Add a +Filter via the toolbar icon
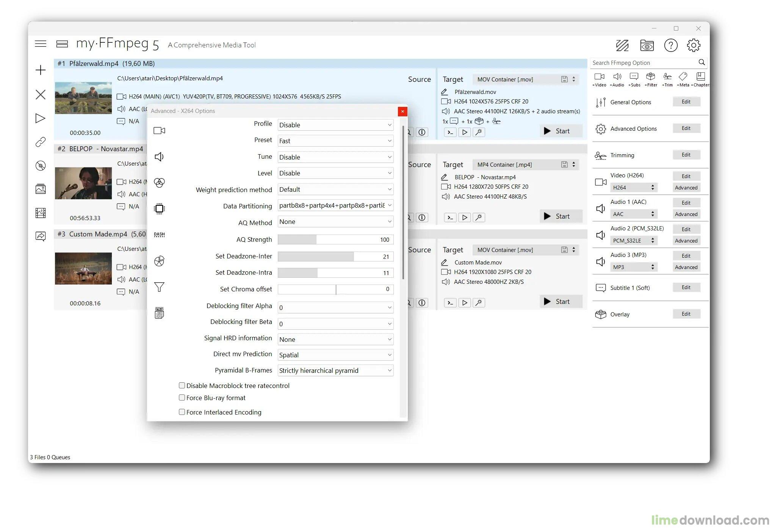 (x=650, y=77)
